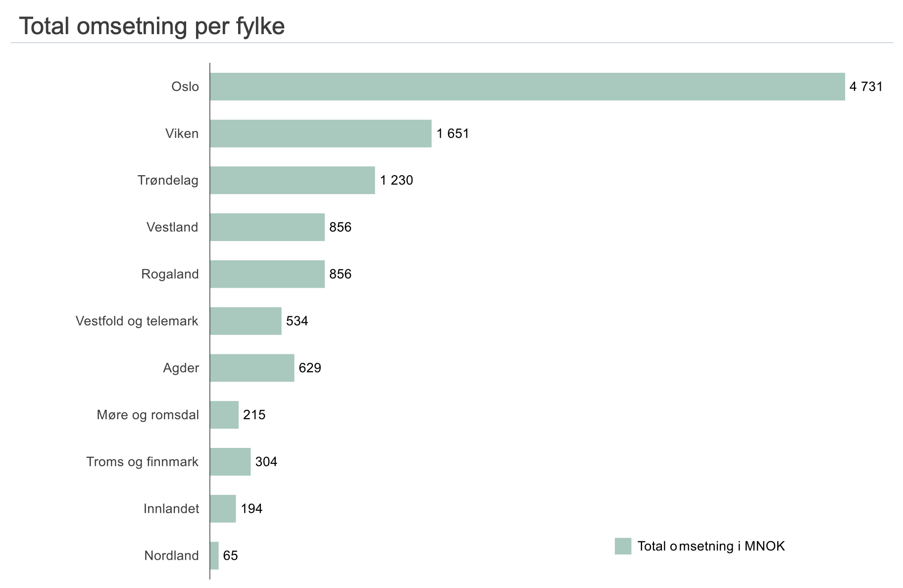Screen dimensions: 903x588
Task: Select the Innlandet bar
Action: (223, 509)
